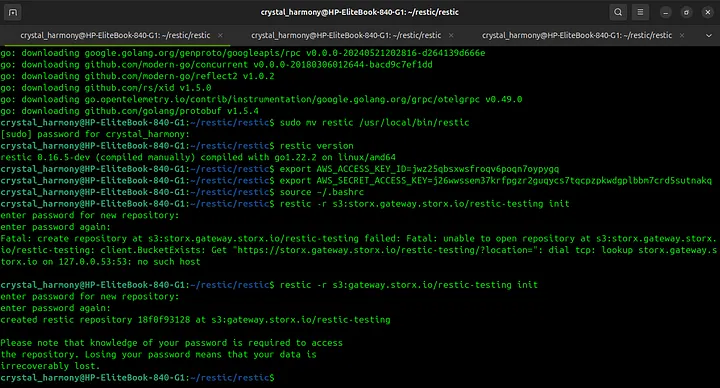
Task: Click the window title in the header bar
Action: pos(360,12)
